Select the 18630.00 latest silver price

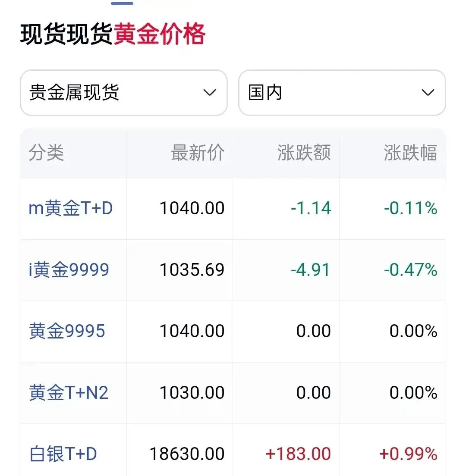point(187,454)
